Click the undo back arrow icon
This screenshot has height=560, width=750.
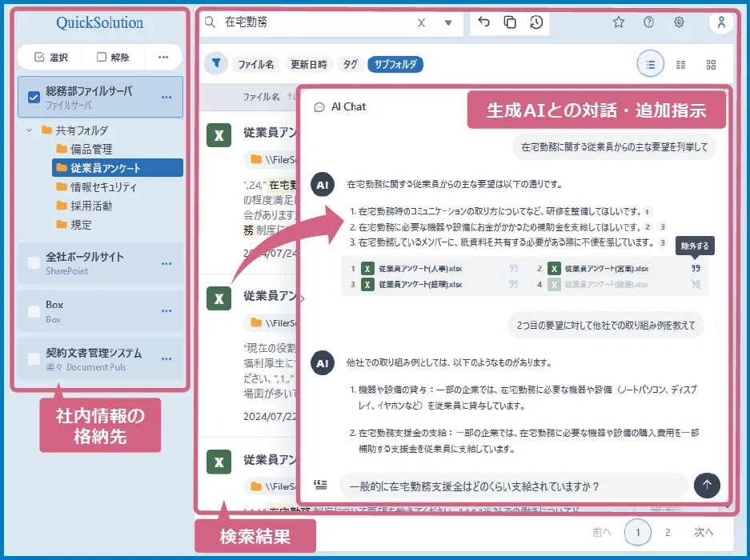[x=483, y=22]
